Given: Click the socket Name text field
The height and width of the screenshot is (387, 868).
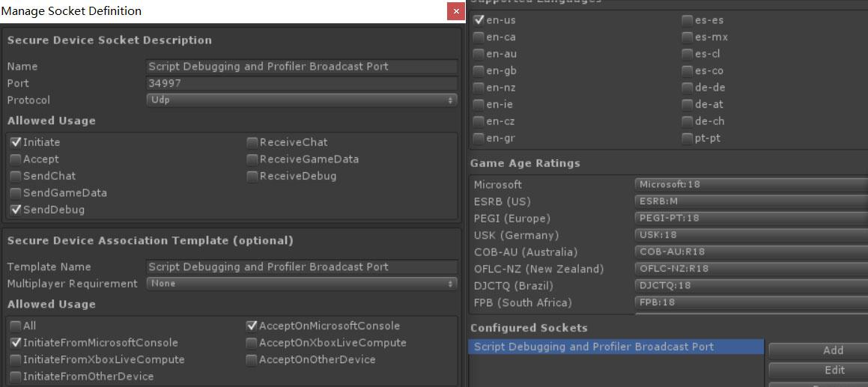Looking at the screenshot, I should click(x=302, y=67).
